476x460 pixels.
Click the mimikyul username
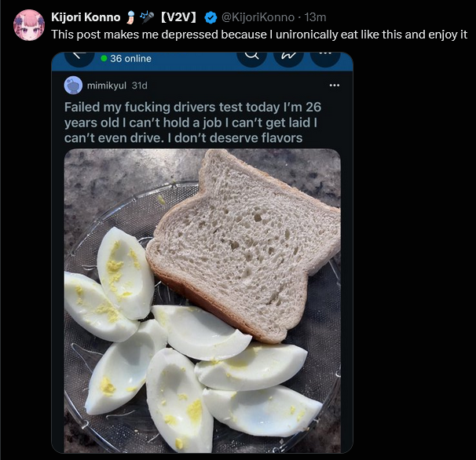click(106, 86)
